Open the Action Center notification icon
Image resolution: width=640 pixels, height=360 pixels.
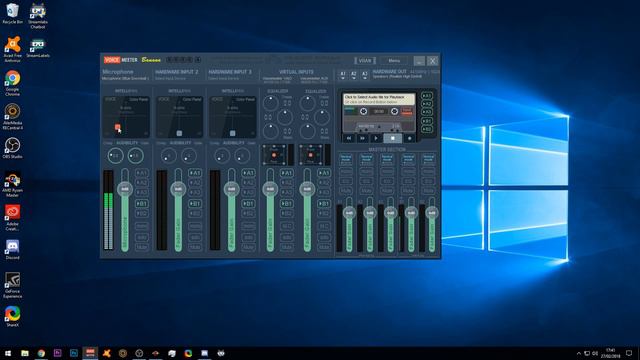[629, 353]
